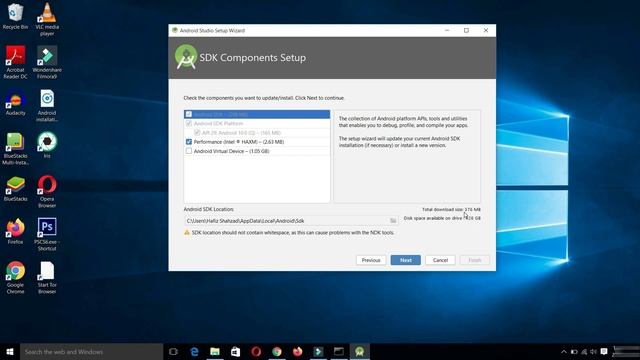Screen dimensions: 640x360
Task: Select the Iris desktop icon
Action: [47, 145]
